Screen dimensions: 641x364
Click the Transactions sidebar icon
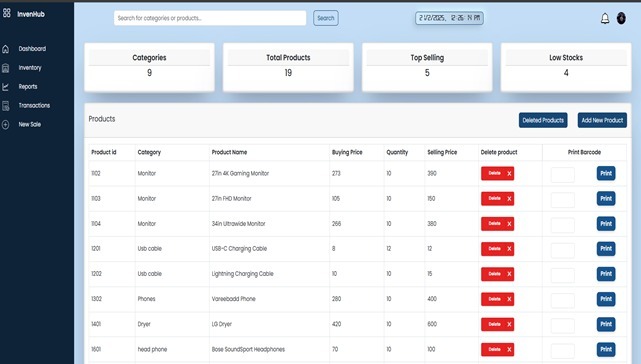(x=6, y=106)
